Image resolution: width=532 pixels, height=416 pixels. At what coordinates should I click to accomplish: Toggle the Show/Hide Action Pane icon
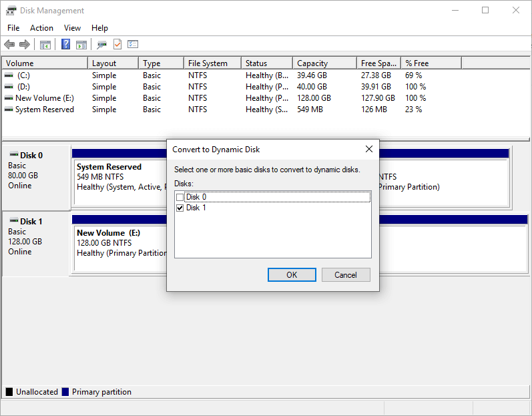[81, 45]
